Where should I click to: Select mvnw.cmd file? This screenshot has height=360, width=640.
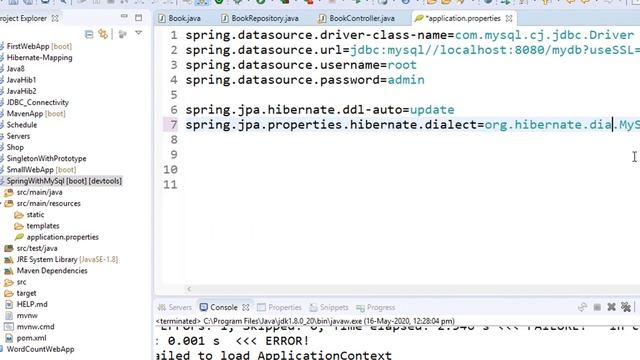tap(35, 327)
